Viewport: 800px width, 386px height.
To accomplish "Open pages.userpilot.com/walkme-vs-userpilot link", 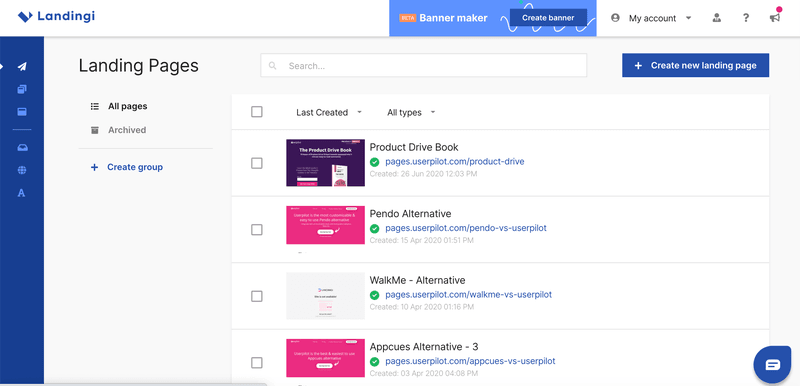I will (x=468, y=295).
